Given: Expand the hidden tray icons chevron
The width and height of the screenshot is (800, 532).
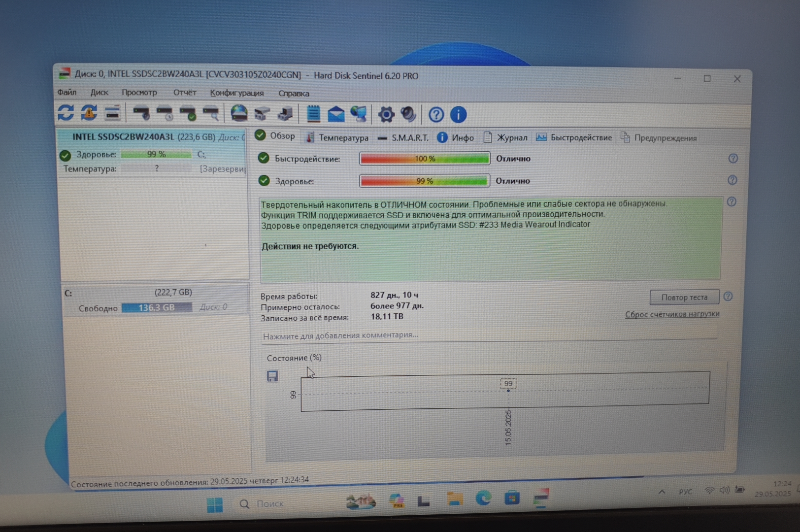Looking at the screenshot, I should click(x=662, y=492).
